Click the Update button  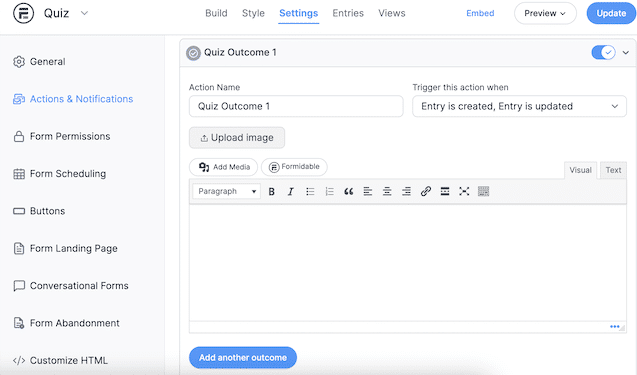point(611,13)
